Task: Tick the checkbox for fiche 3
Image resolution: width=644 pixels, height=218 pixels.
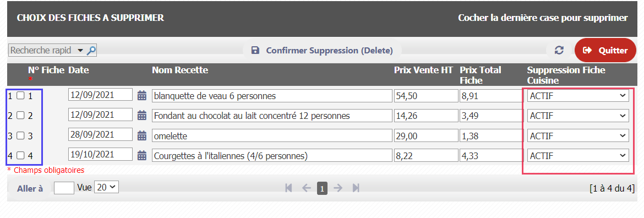Action: [20, 135]
